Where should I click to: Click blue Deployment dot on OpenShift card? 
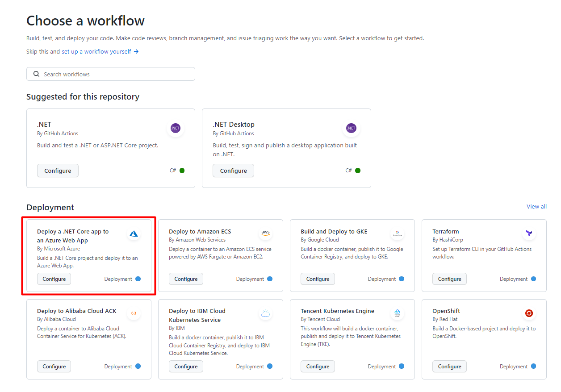click(x=533, y=367)
